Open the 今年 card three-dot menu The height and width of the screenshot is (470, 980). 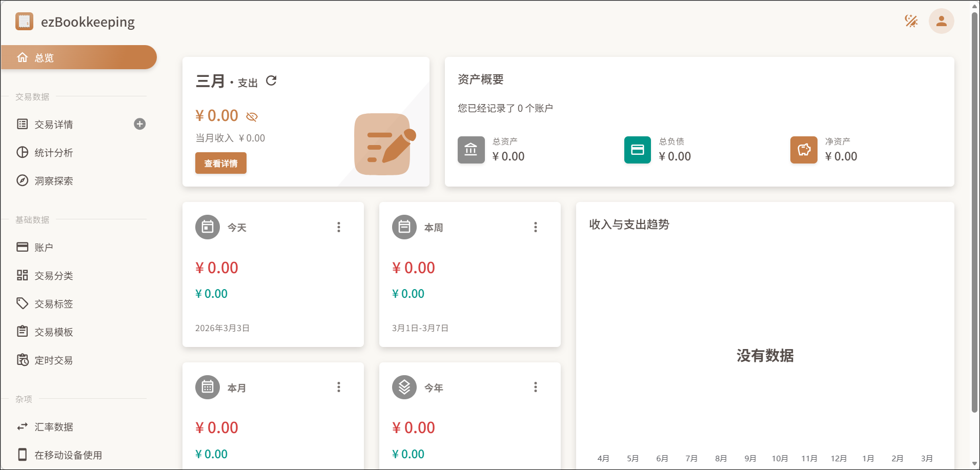pos(536,387)
